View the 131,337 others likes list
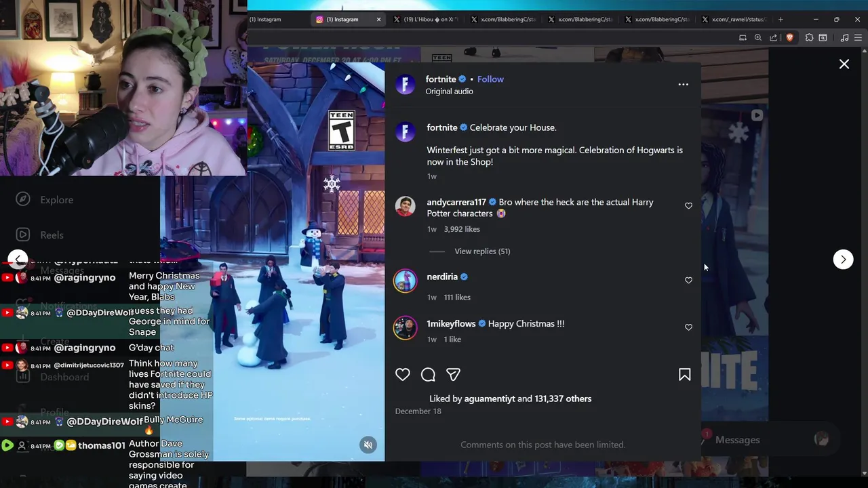Image resolution: width=868 pixels, height=488 pixels. point(563,399)
